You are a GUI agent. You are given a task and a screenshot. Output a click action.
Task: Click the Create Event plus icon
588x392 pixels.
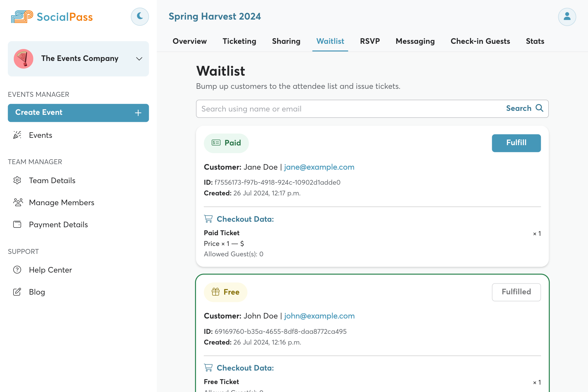tap(138, 112)
